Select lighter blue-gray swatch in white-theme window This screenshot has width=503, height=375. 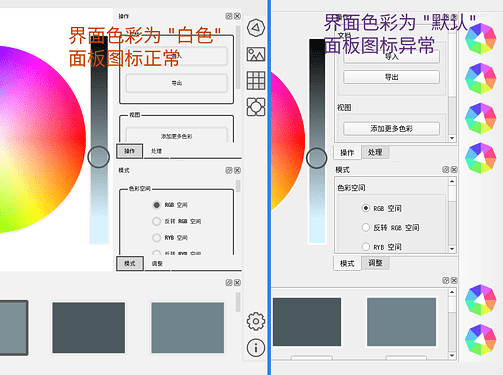(188, 328)
